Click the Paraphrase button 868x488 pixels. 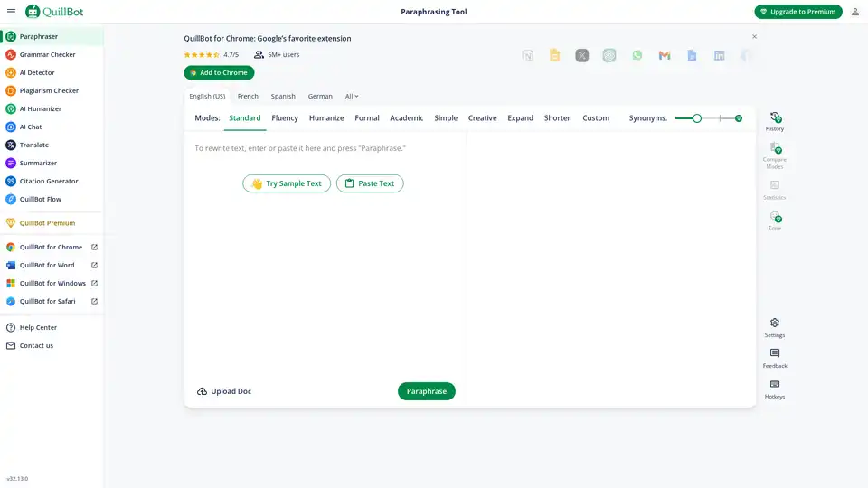[x=426, y=391]
